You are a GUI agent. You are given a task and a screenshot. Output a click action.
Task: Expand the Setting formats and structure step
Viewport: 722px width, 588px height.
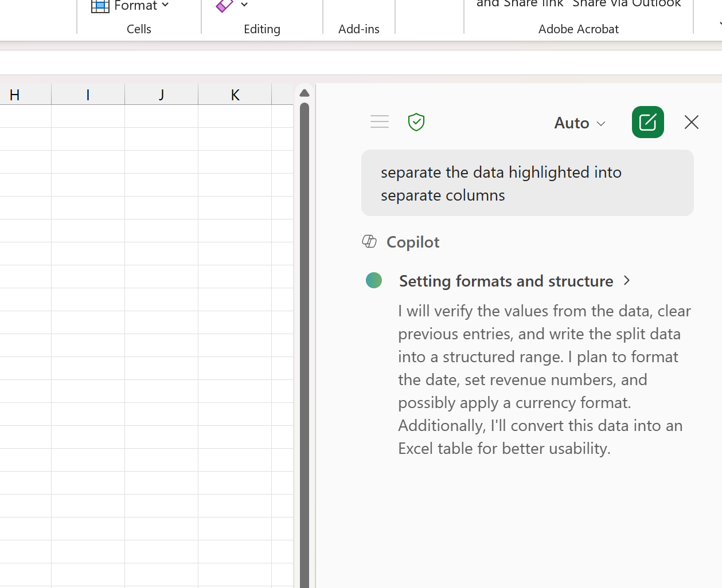pyautogui.click(x=626, y=281)
